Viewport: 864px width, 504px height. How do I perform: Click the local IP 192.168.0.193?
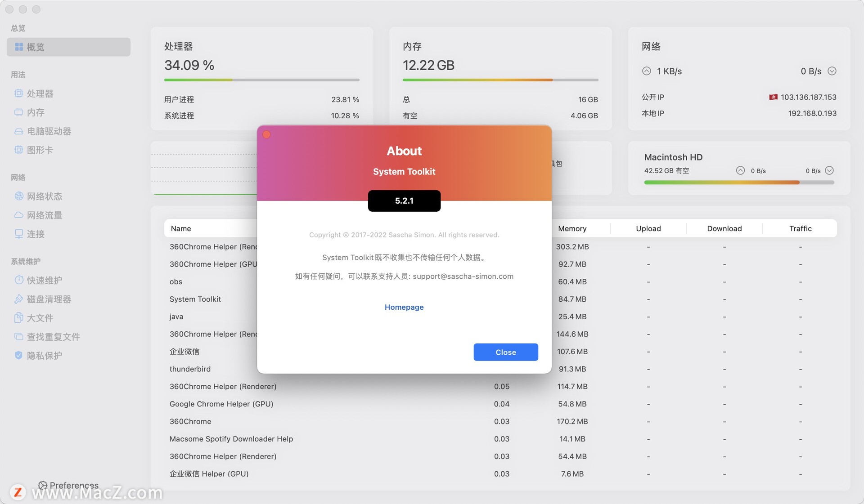(x=812, y=113)
